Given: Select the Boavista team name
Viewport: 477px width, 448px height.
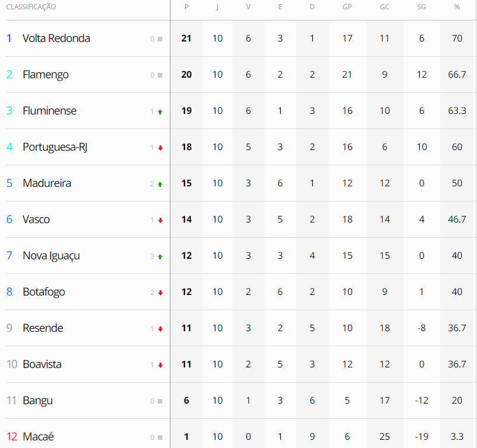Looking at the screenshot, I should click(42, 364).
